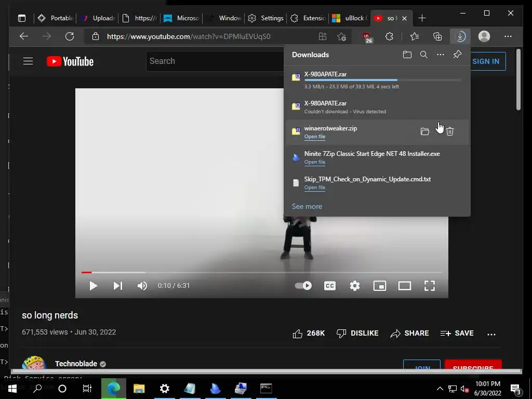
Task: Click SHARE below the video
Action: pyautogui.click(x=409, y=334)
